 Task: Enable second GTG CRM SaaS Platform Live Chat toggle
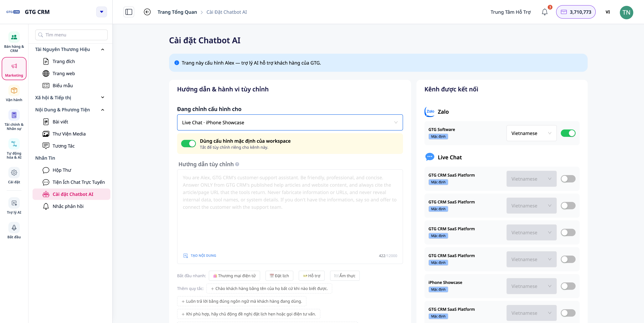click(x=568, y=205)
